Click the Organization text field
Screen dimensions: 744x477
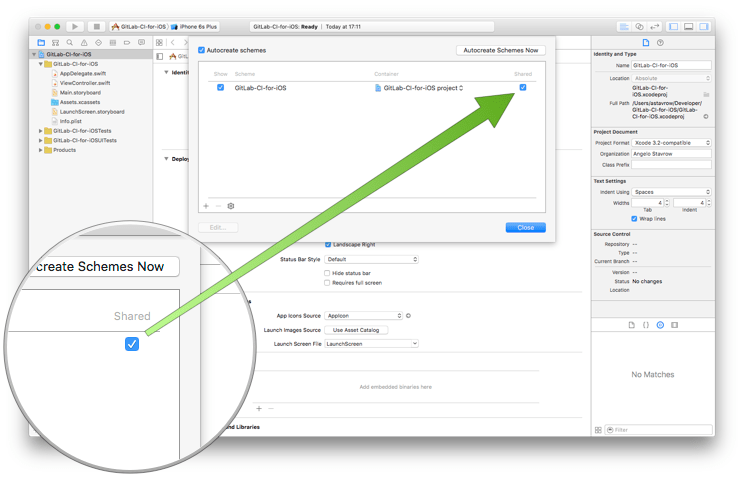pyautogui.click(x=671, y=154)
